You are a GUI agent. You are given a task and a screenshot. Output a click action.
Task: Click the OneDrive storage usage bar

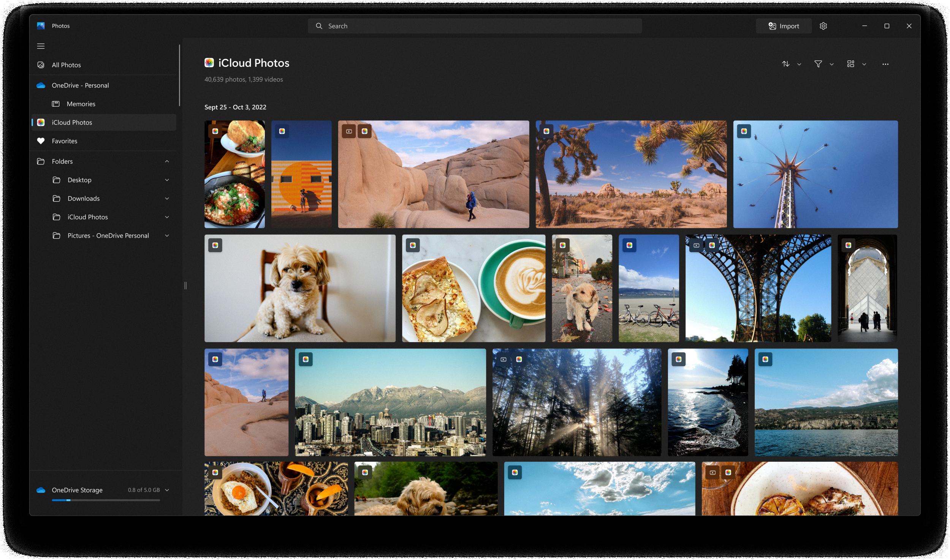106,500
